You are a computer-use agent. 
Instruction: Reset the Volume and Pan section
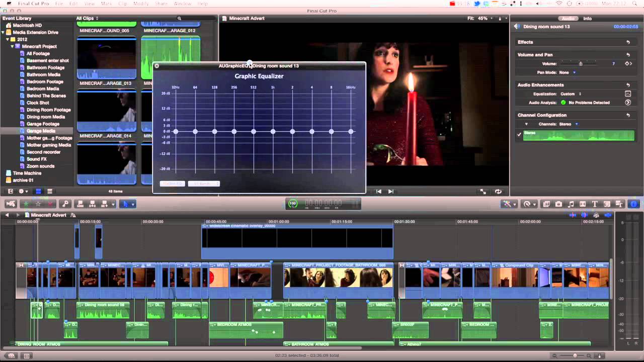coord(628,55)
